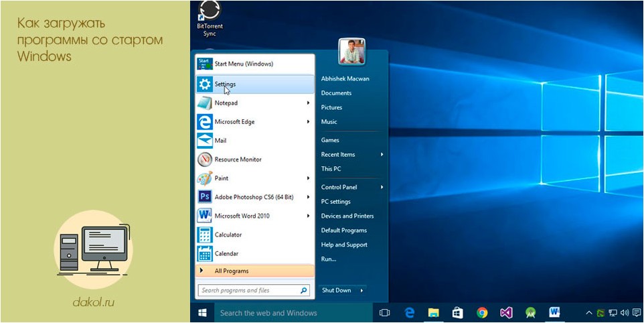Click the green tray icon beside the chevron
Image resolution: width=644 pixels, height=323 pixels.
(600, 313)
